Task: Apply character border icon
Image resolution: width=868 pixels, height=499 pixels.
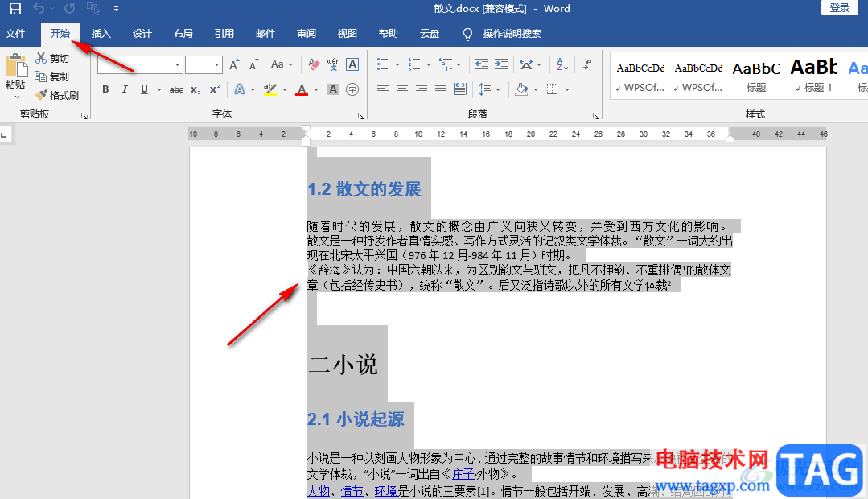Action: pos(352,65)
